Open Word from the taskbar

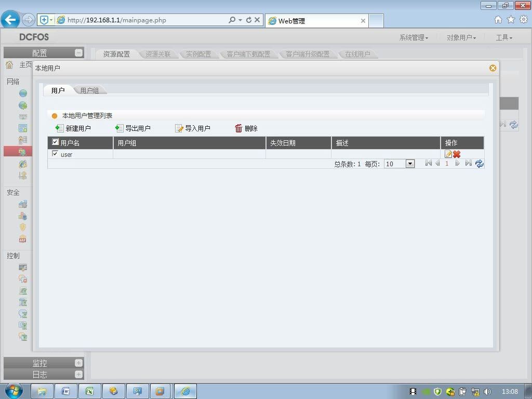point(66,391)
